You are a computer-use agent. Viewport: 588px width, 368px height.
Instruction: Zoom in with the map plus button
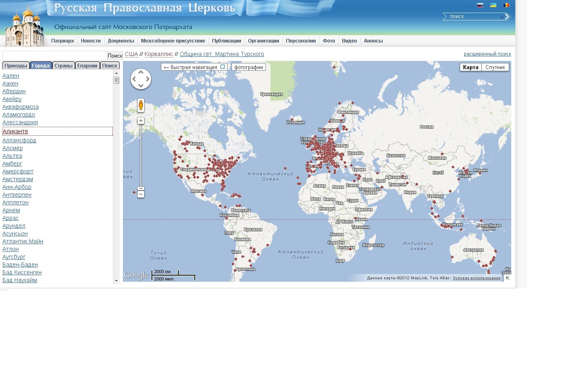coord(141,121)
